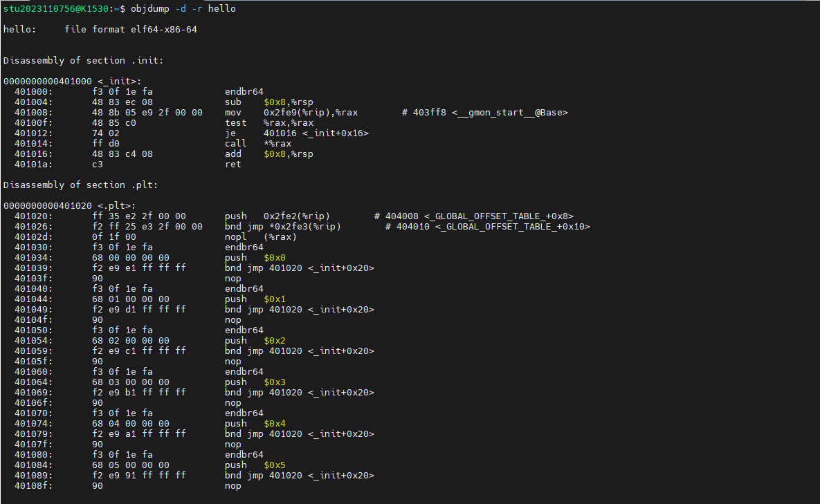Click the 'call *%rax' instruction
This screenshot has width=820, height=504.
[258, 144]
